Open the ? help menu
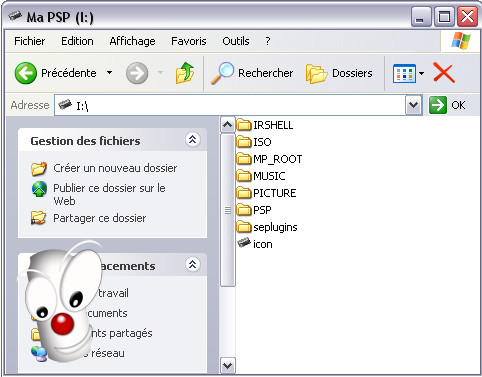482x377 pixels. [268, 41]
